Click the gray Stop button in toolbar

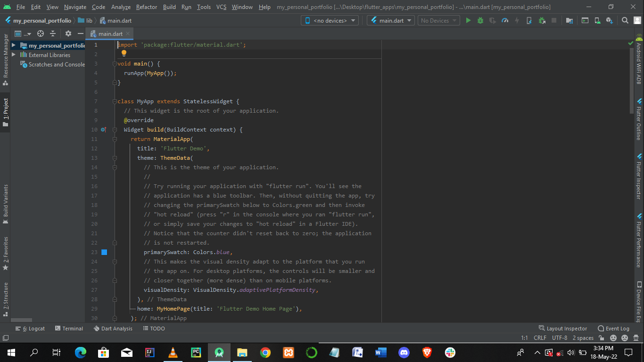(x=554, y=20)
